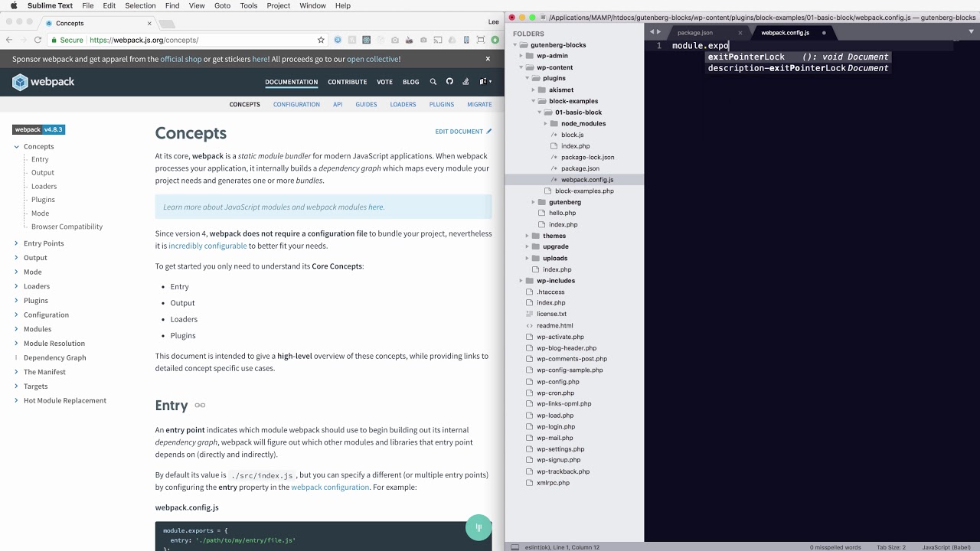Switch to the package.json editor tab
Image resolution: width=980 pixels, height=551 pixels.
tap(695, 33)
